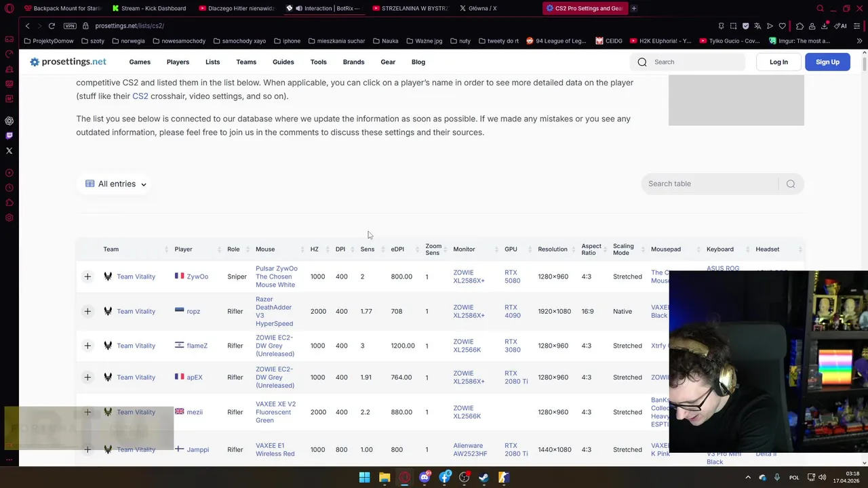
Task: Expand the ropz row with plus
Action: point(87,311)
